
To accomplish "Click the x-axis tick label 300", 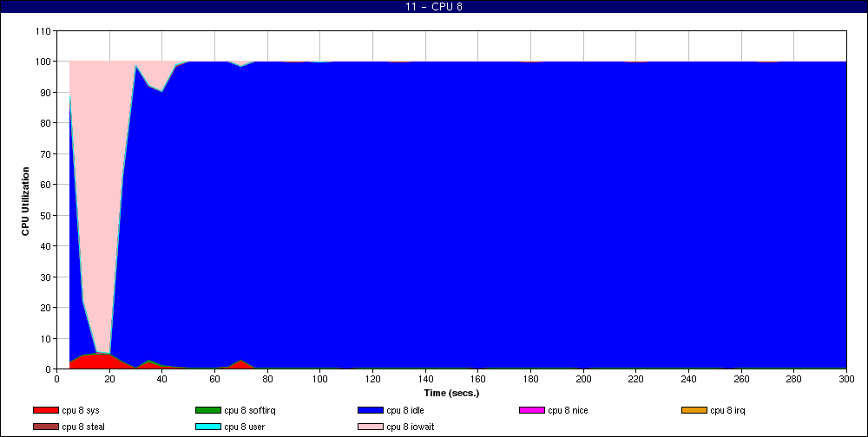I will tap(847, 379).
